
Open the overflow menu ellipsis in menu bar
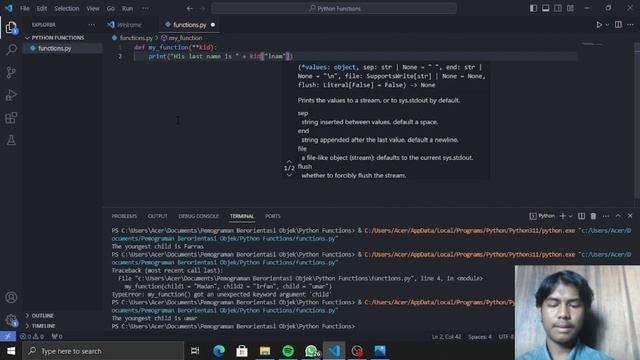pyautogui.click(x=145, y=8)
